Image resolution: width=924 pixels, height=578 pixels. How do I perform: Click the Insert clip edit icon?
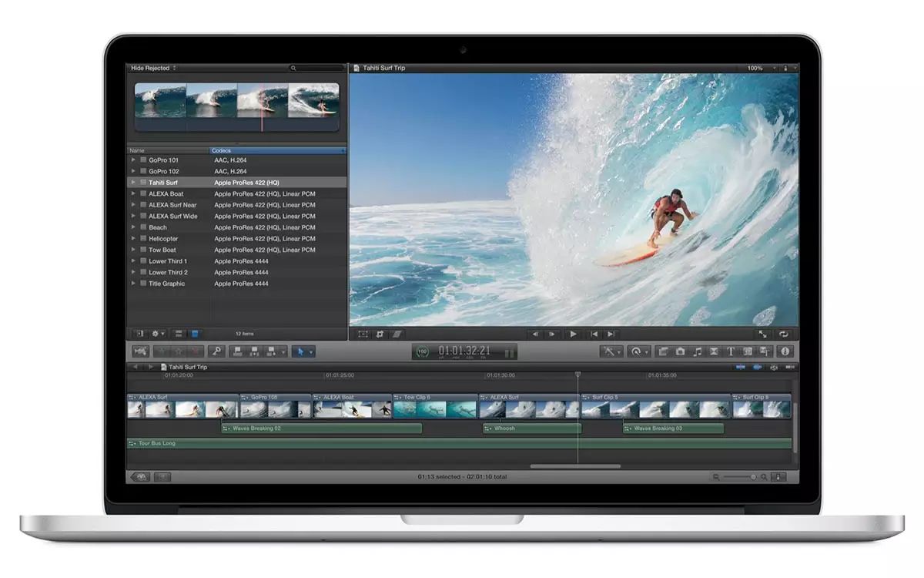coord(254,351)
